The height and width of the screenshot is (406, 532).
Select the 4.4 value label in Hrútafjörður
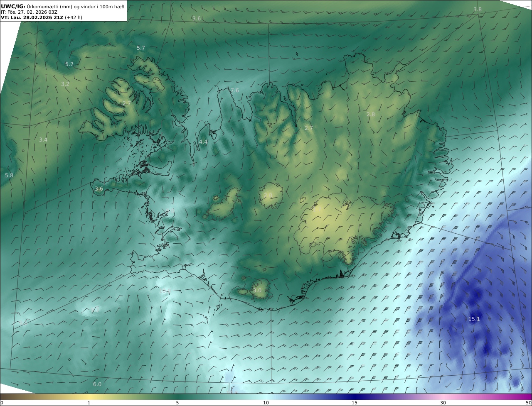pos(203,142)
